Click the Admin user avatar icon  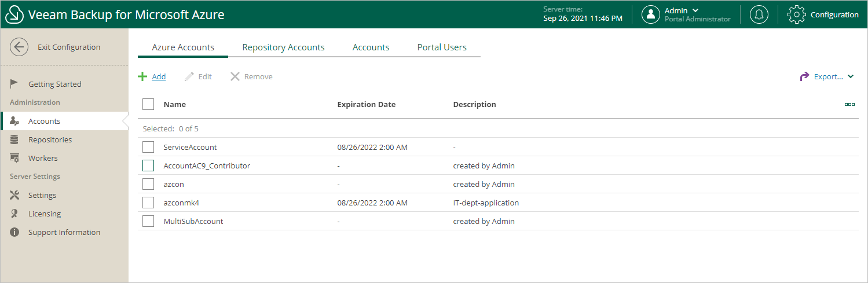651,14
